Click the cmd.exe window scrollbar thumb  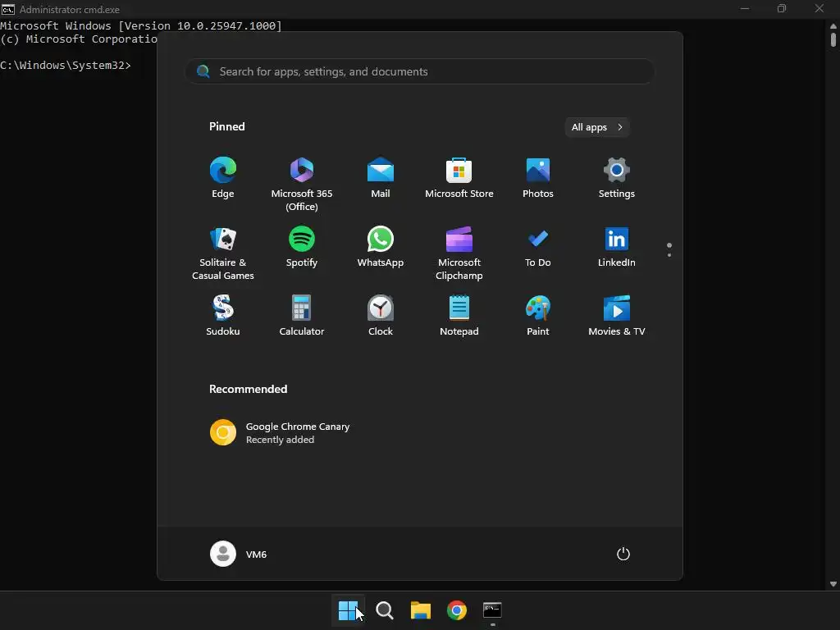pyautogui.click(x=833, y=40)
